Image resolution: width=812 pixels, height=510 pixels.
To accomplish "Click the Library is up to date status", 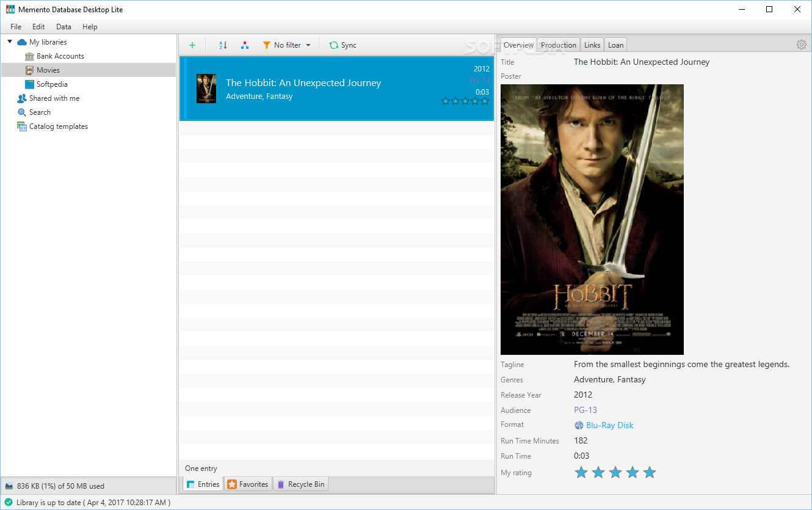I will pyautogui.click(x=93, y=503).
